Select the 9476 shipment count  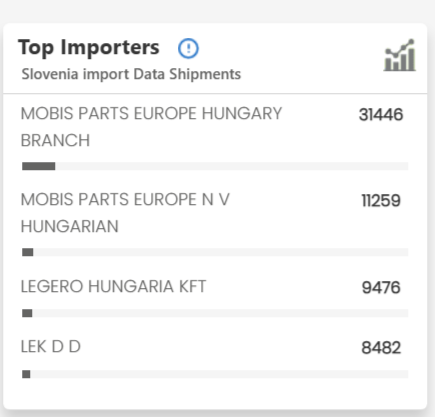tap(381, 287)
